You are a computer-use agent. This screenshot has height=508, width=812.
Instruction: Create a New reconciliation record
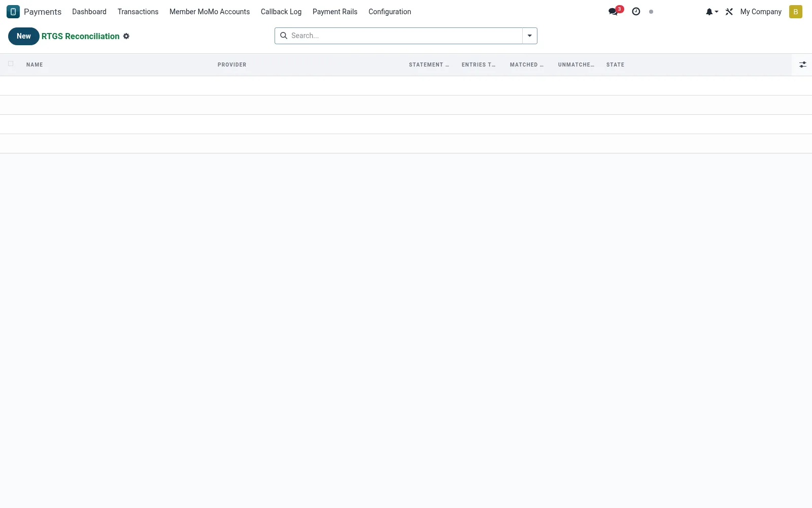(24, 36)
